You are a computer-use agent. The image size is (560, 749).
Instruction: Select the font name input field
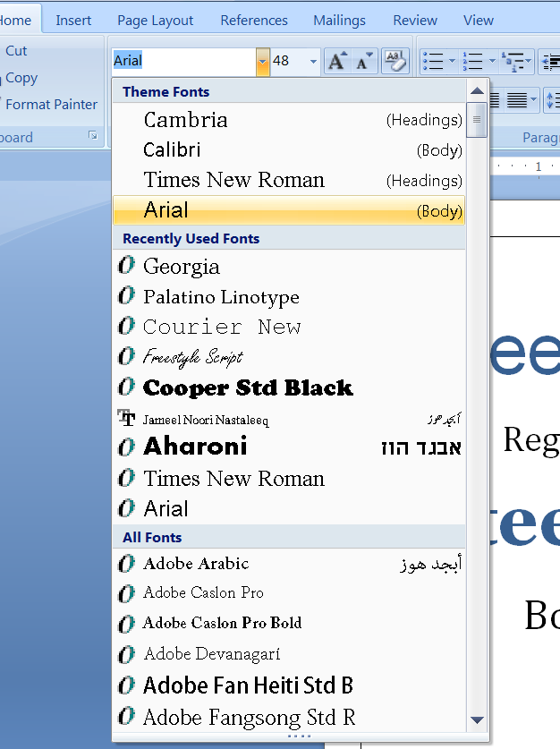[x=184, y=61]
